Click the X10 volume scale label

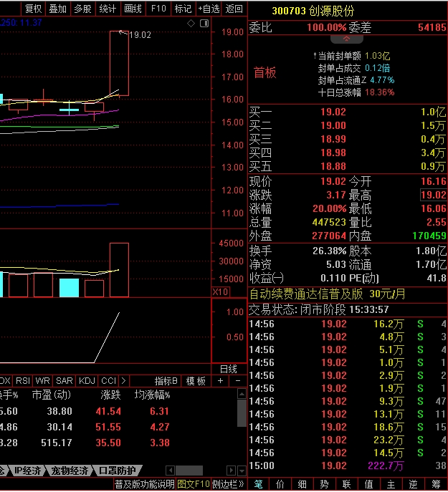pyautogui.click(x=220, y=291)
